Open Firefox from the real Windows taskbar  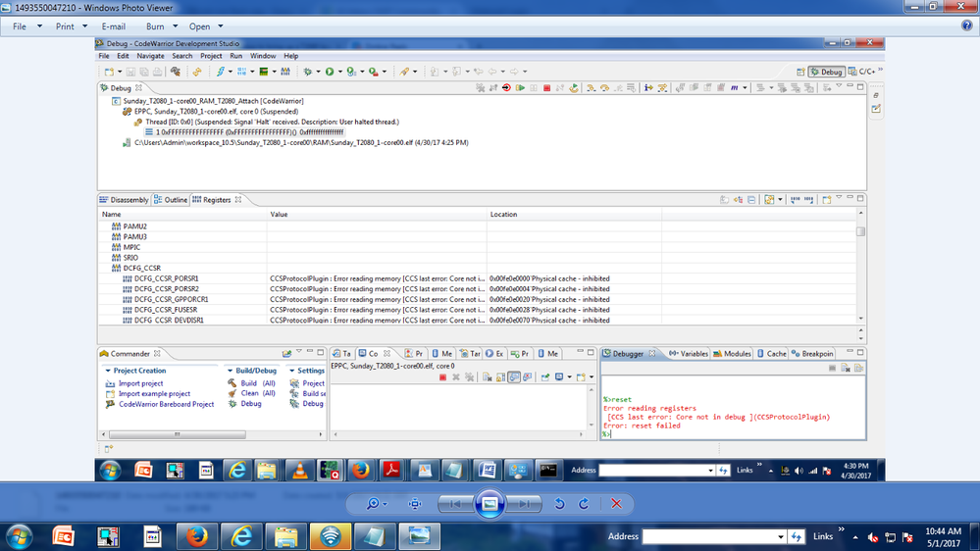pos(196,536)
